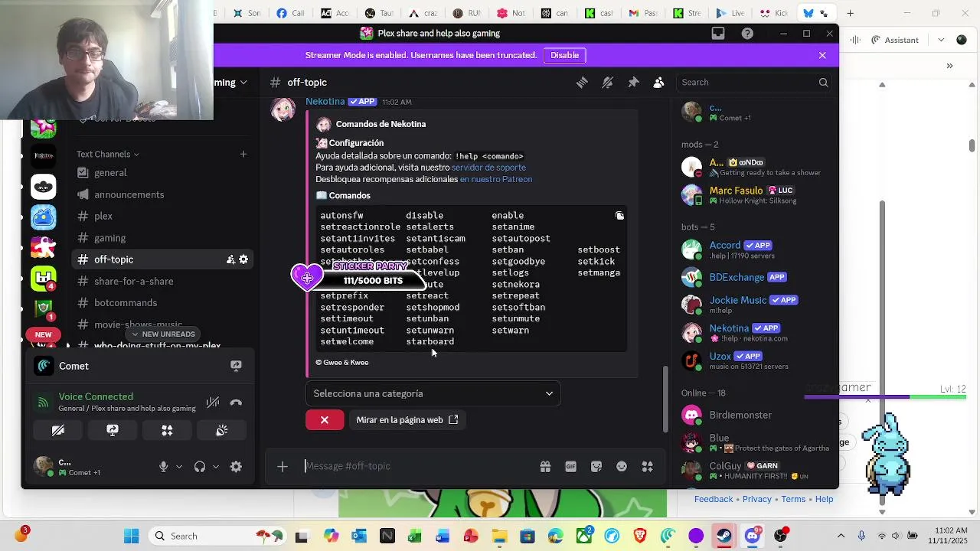Disconnect from voice channel
The image size is (980, 551).
tap(236, 403)
